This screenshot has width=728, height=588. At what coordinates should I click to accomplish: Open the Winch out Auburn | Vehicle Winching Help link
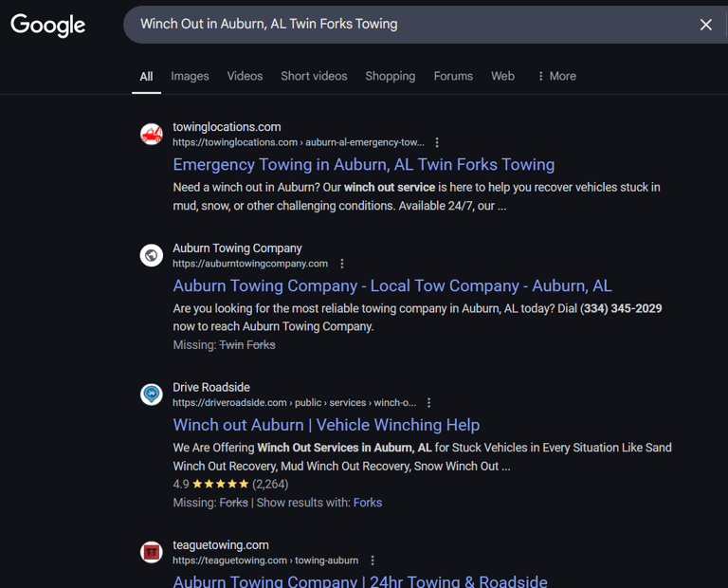point(326,425)
